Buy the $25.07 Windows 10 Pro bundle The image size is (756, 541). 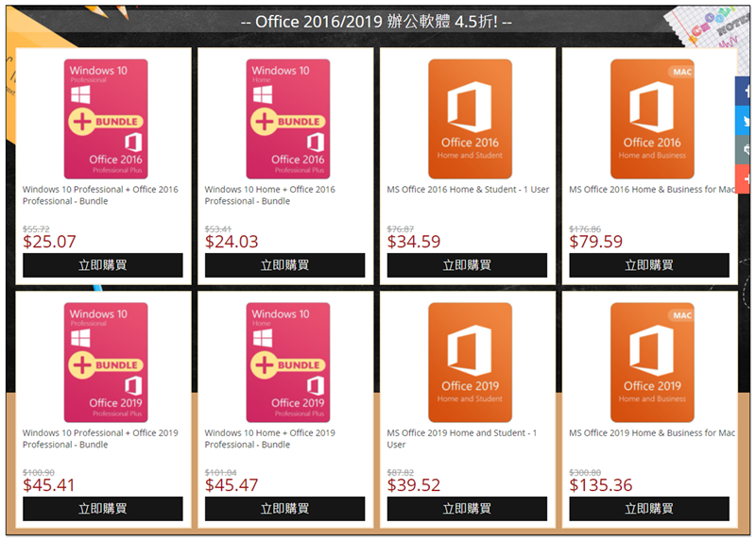(x=103, y=265)
